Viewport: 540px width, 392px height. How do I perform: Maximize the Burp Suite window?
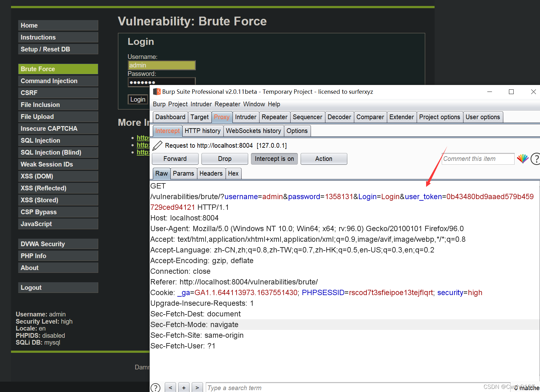(511, 92)
